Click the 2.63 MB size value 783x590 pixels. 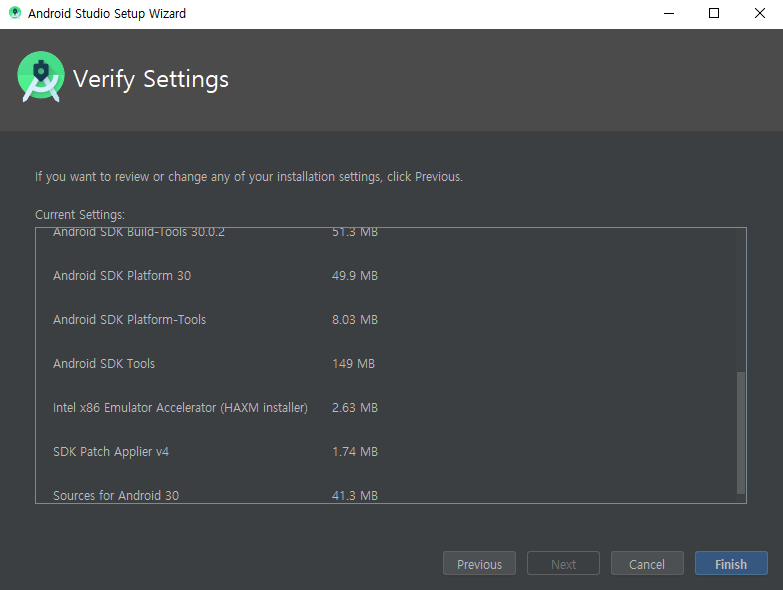[x=355, y=407]
